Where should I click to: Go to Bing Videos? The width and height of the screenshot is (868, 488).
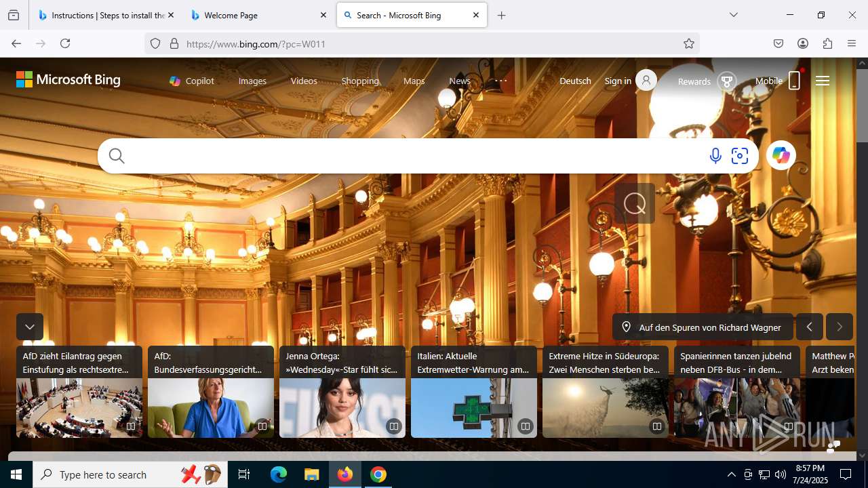pos(304,81)
